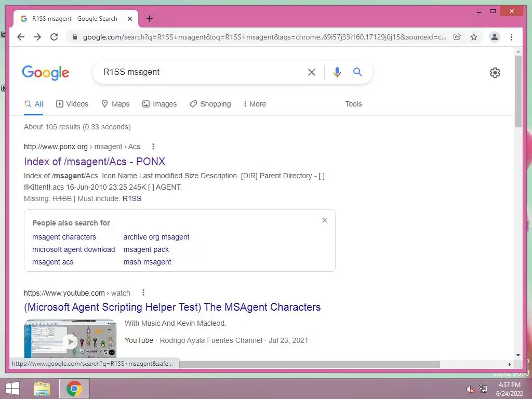Viewport: 532px width, 399px height.
Task: Go forward to the next page
Action: 37,37
